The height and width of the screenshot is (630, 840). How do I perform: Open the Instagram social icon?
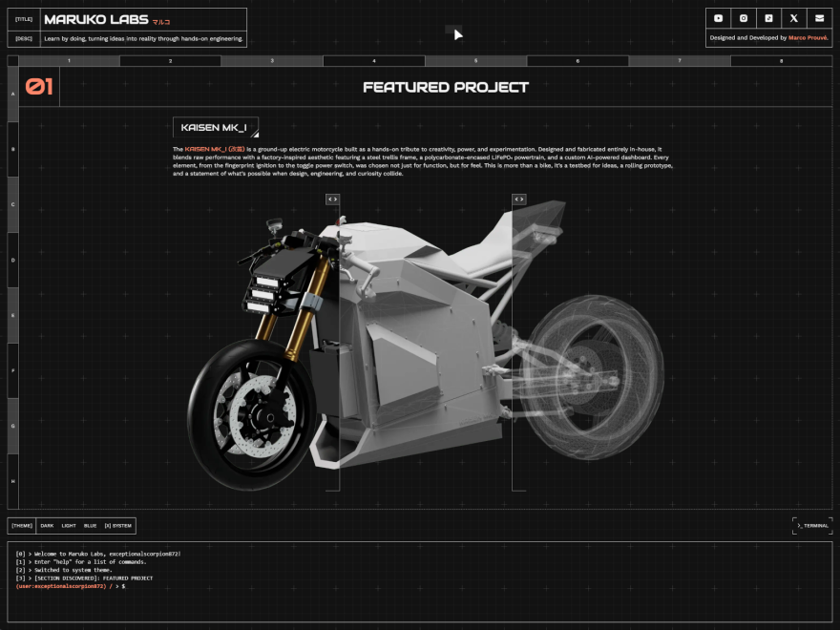click(744, 18)
